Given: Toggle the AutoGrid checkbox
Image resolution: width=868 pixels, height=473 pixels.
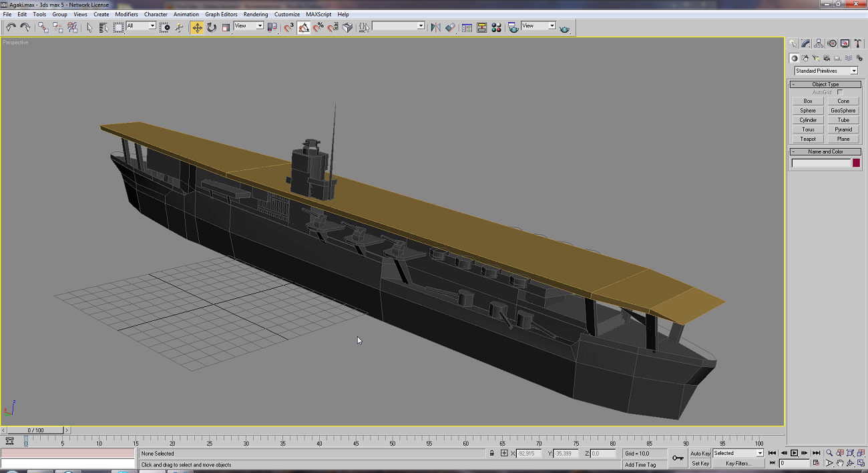Looking at the screenshot, I should 840,92.
